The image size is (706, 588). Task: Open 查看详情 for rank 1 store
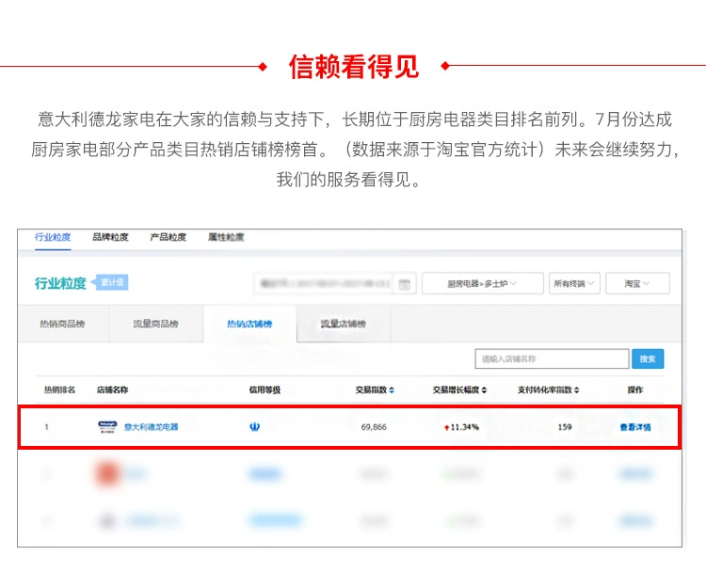tap(635, 427)
